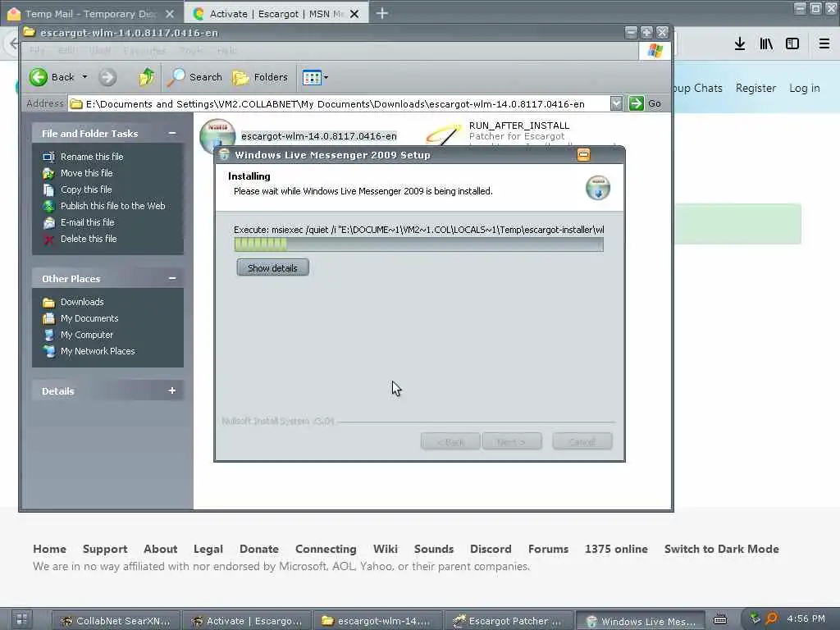
Task: Click the address bar path field
Action: coord(339,104)
